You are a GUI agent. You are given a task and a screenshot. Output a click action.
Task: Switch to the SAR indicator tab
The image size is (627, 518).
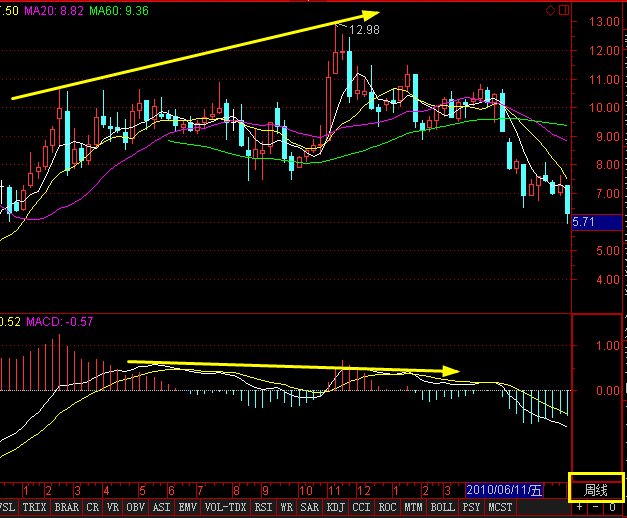pyautogui.click(x=309, y=508)
